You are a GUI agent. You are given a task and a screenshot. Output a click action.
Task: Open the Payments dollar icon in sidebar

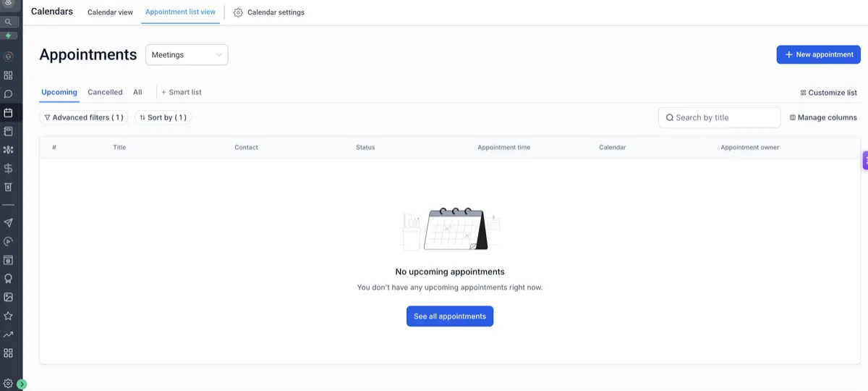[x=9, y=169]
